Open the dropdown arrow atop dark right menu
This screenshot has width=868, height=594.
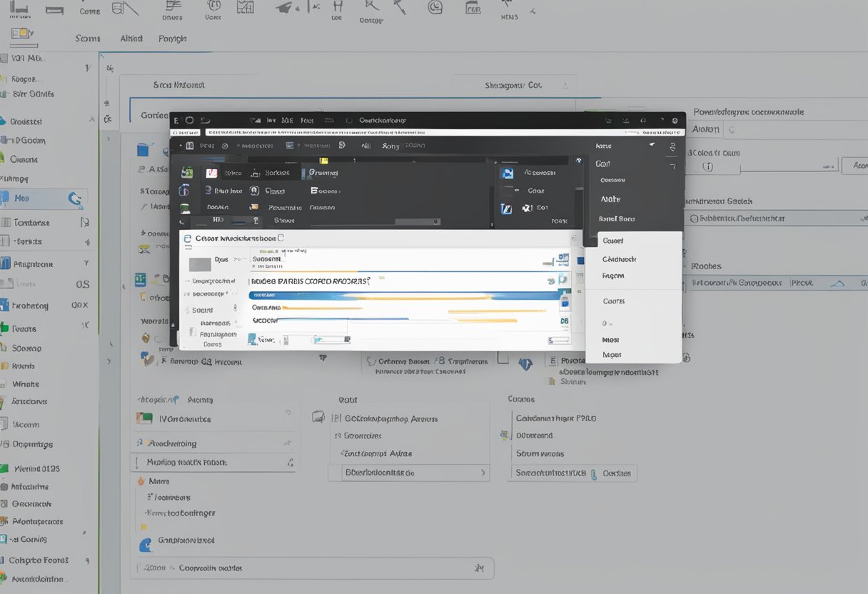(651, 145)
